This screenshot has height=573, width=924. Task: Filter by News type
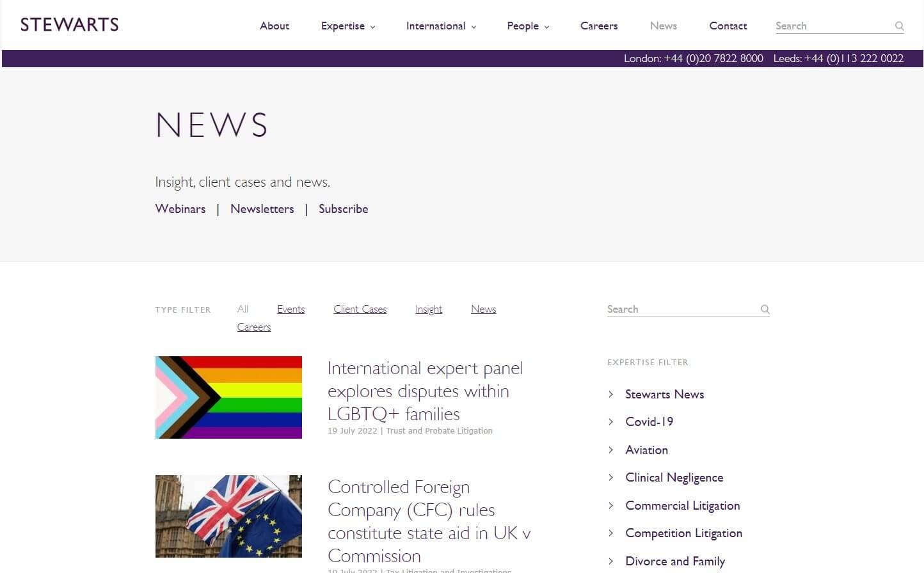click(484, 310)
